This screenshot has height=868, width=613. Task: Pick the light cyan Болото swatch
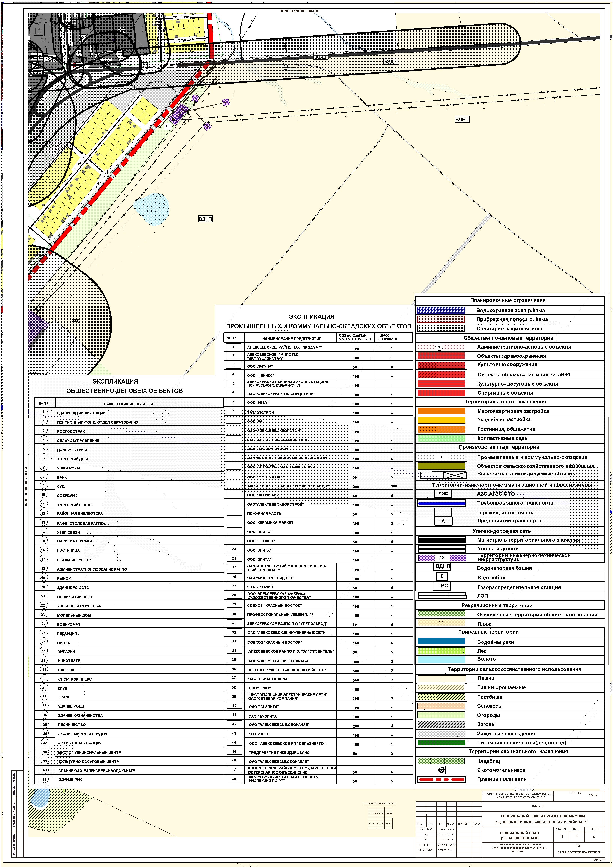click(x=441, y=659)
